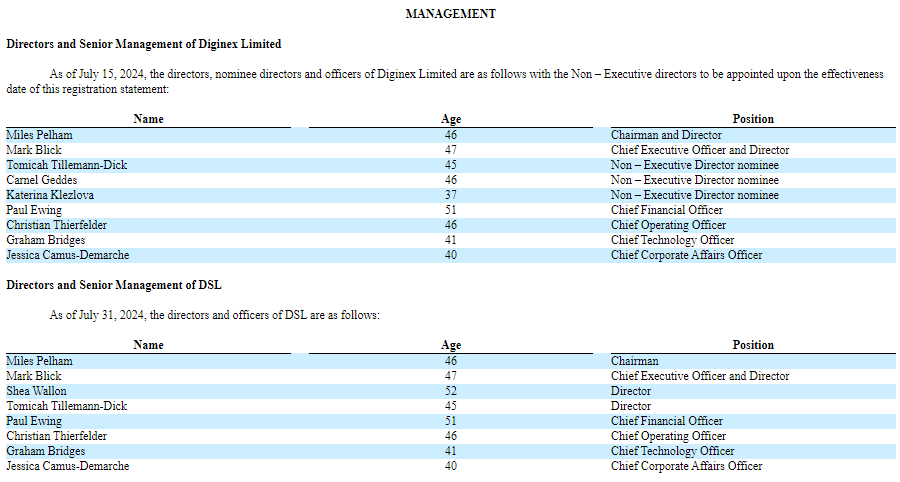The width and height of the screenshot is (900, 482).
Task: Click the name 'Shea Wallon'
Action: point(36,391)
